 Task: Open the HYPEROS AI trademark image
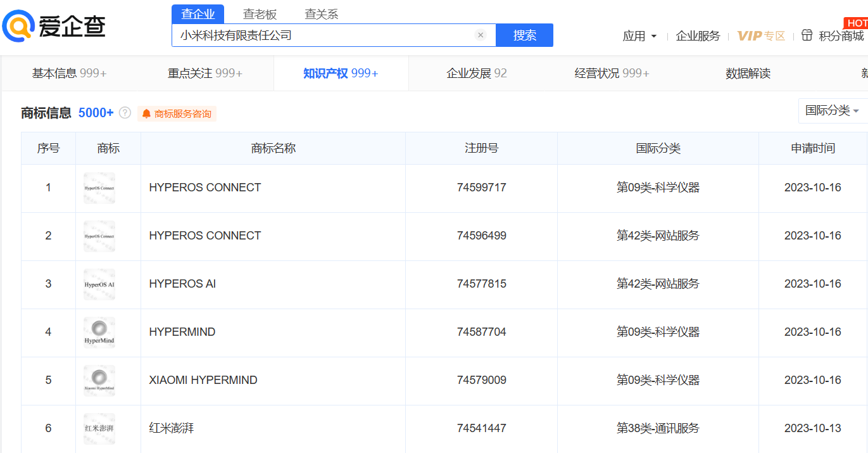[99, 284]
